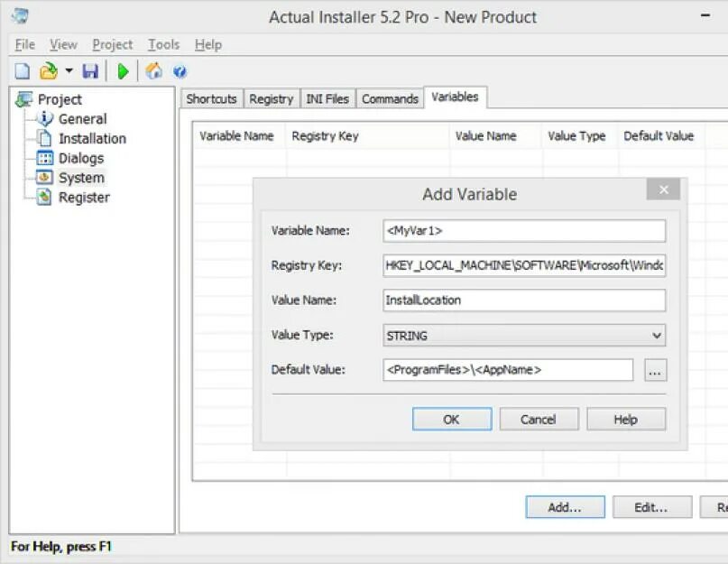The height and width of the screenshot is (564, 728).
Task: Select System in the project tree
Action: coord(81,178)
